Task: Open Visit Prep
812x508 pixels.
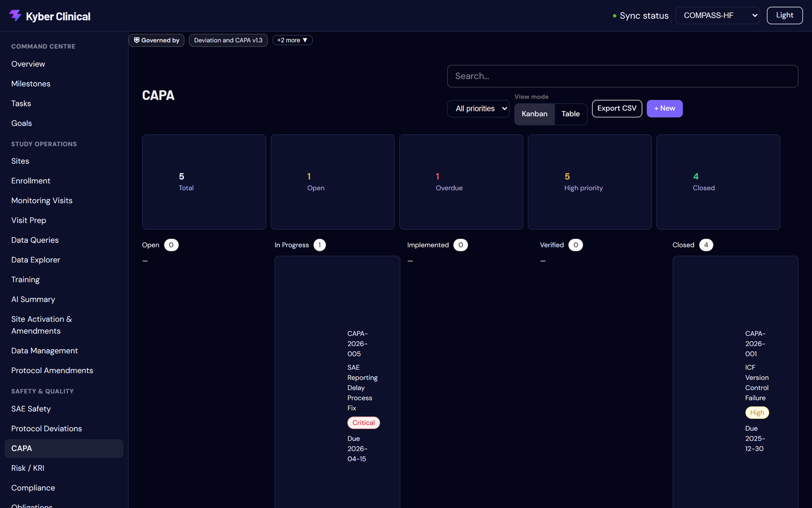Action: tap(64, 220)
